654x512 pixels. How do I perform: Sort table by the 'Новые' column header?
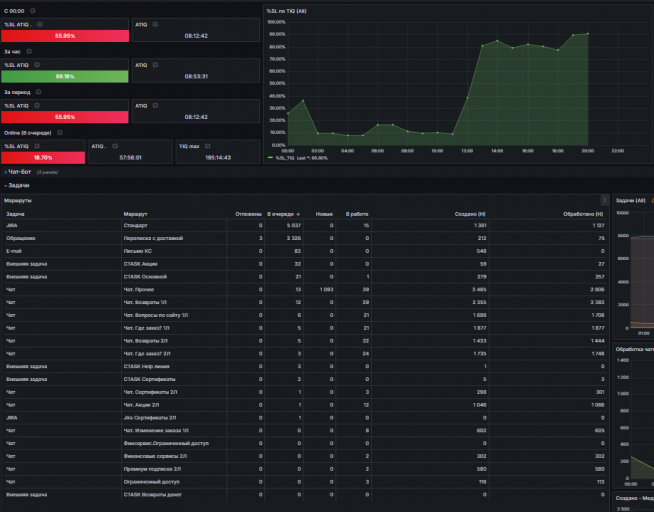[324, 214]
